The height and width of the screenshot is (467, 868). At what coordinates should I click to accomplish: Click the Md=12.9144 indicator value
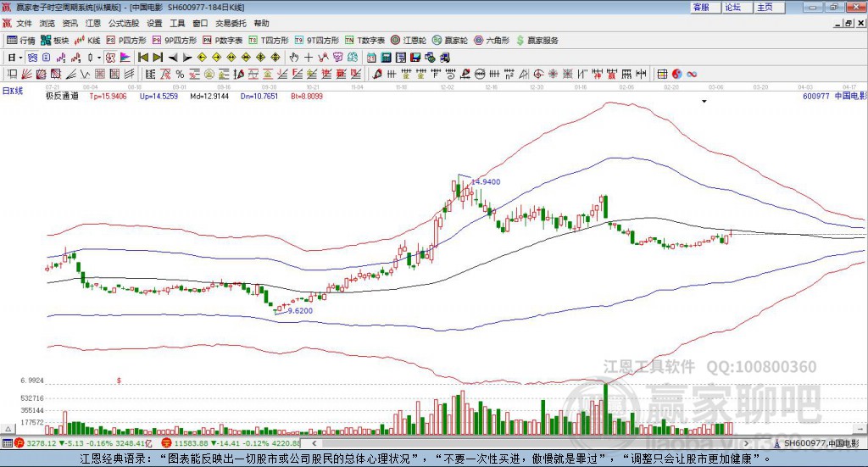pos(209,97)
